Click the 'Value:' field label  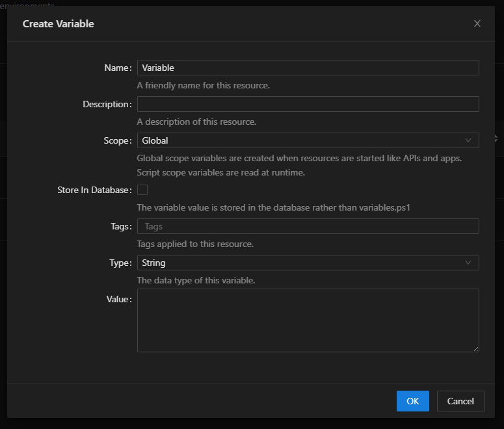click(x=119, y=299)
